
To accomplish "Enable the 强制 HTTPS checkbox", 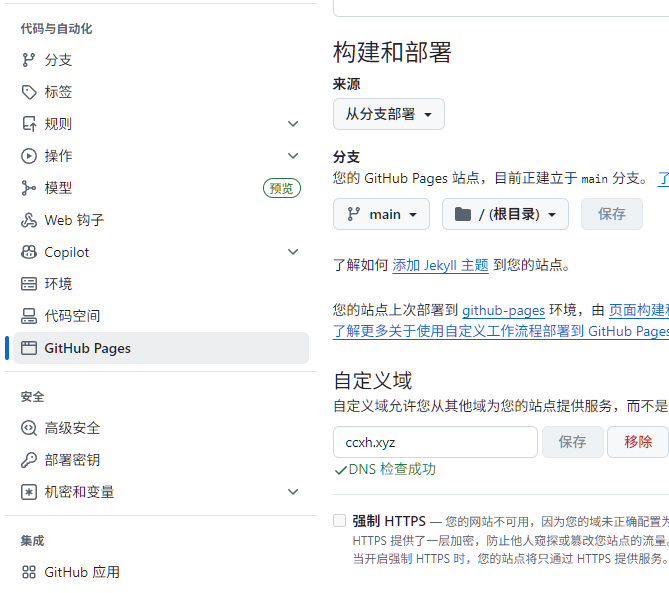I will (x=340, y=521).
